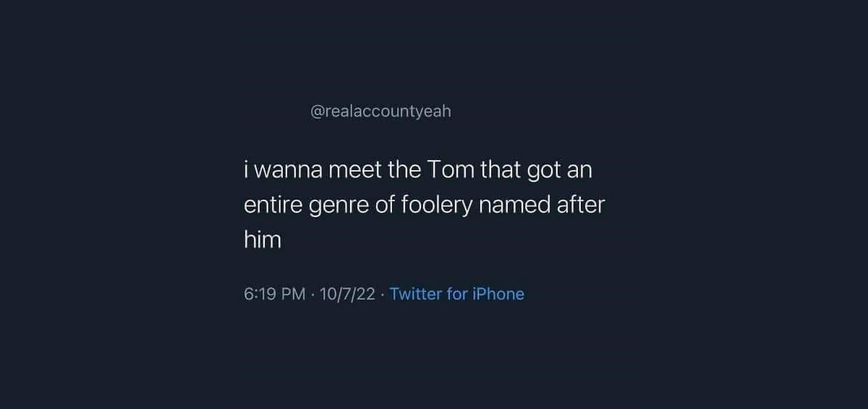Click the word "got" in the tweet
The height and width of the screenshot is (409, 868).
coord(543,171)
